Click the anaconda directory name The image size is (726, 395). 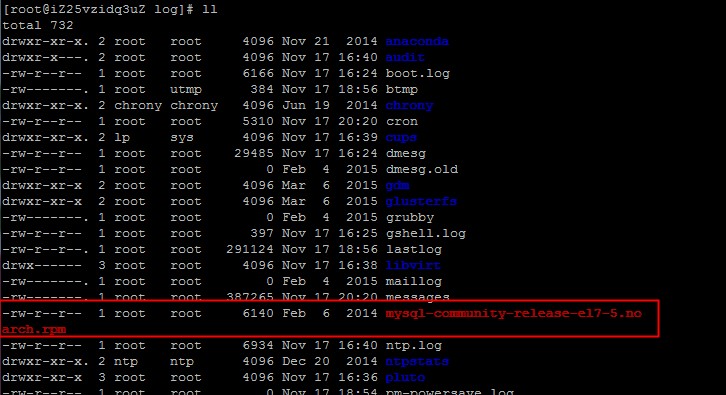(417, 41)
